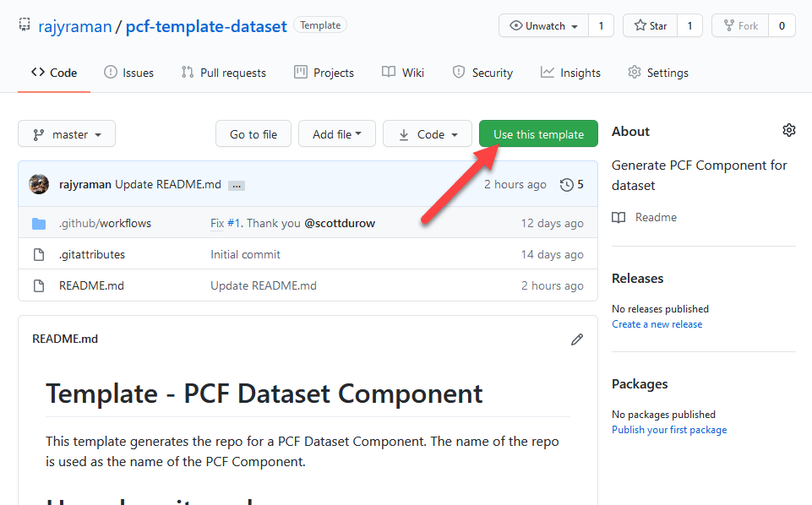Viewport: 812px width, 505px height.
Task: Open the master branch dropdown
Action: point(67,134)
